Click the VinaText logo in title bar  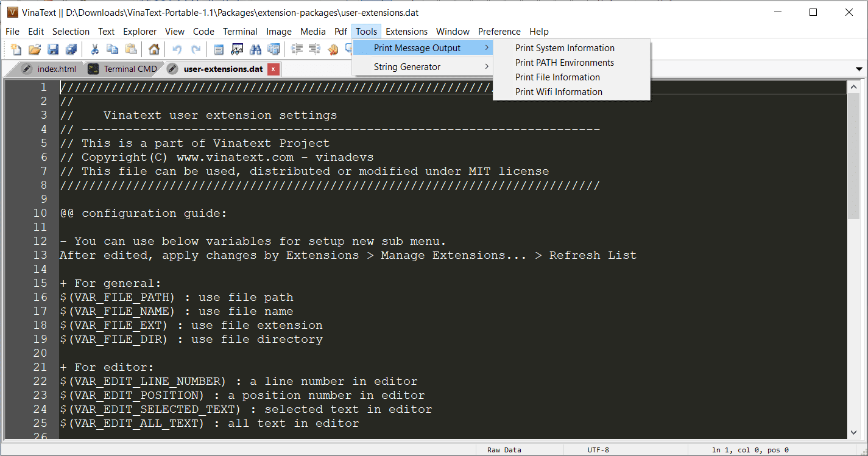(12, 12)
